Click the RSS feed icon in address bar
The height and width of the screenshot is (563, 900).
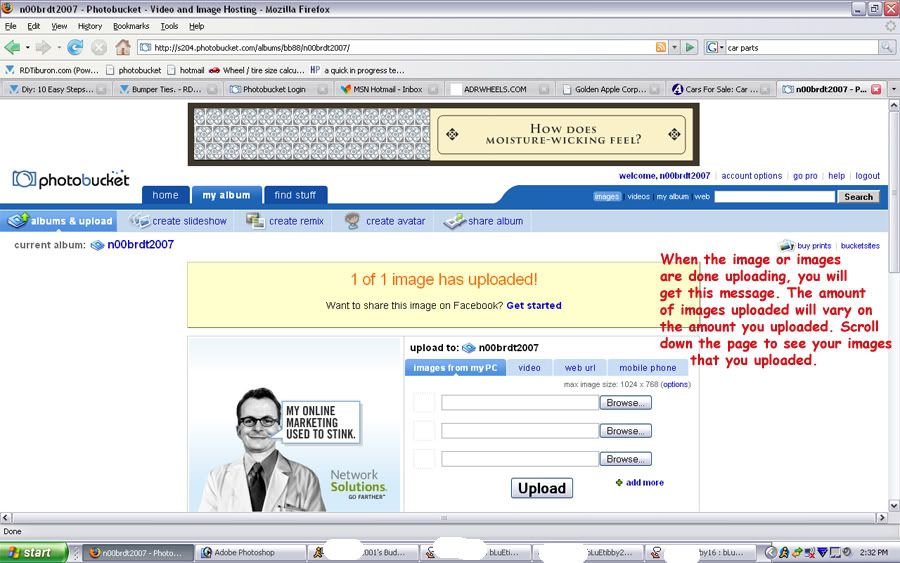[x=661, y=47]
